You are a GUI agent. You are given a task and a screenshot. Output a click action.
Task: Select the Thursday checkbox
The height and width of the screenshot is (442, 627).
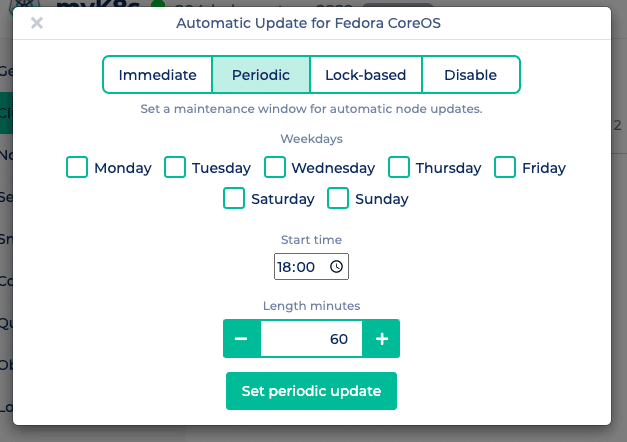coord(399,167)
